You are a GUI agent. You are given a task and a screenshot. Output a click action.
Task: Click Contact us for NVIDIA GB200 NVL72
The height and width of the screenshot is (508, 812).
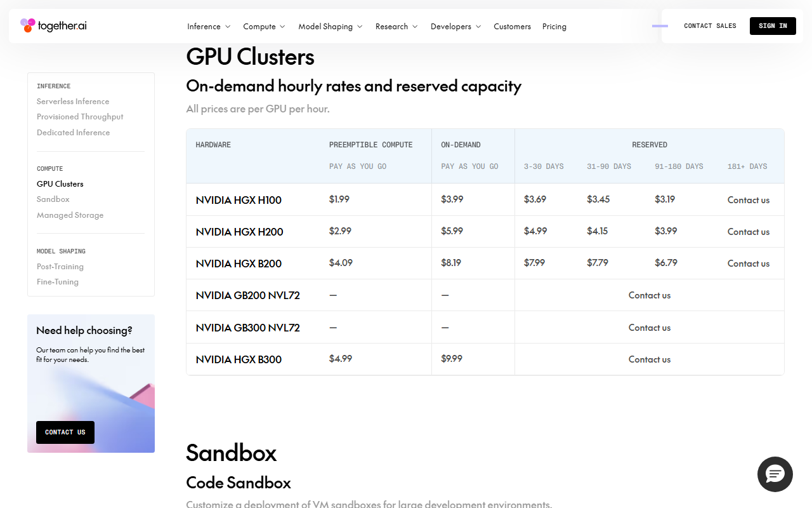click(650, 295)
